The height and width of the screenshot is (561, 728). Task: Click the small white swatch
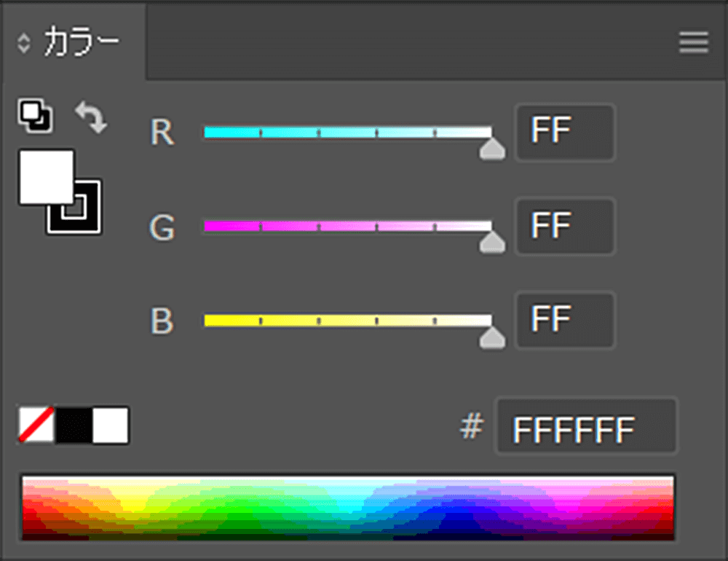point(111,425)
